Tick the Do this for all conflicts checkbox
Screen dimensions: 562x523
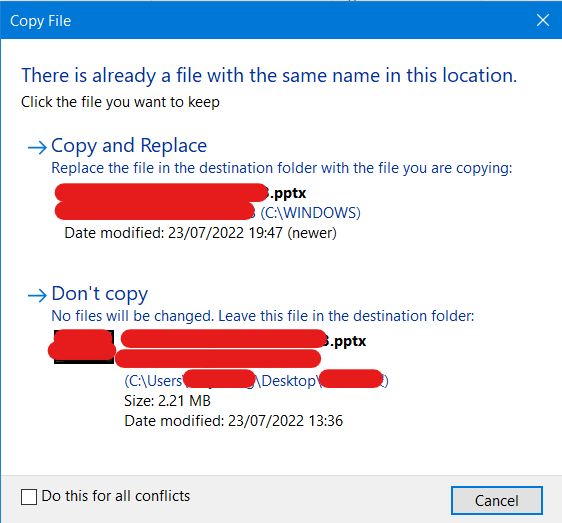point(29,497)
